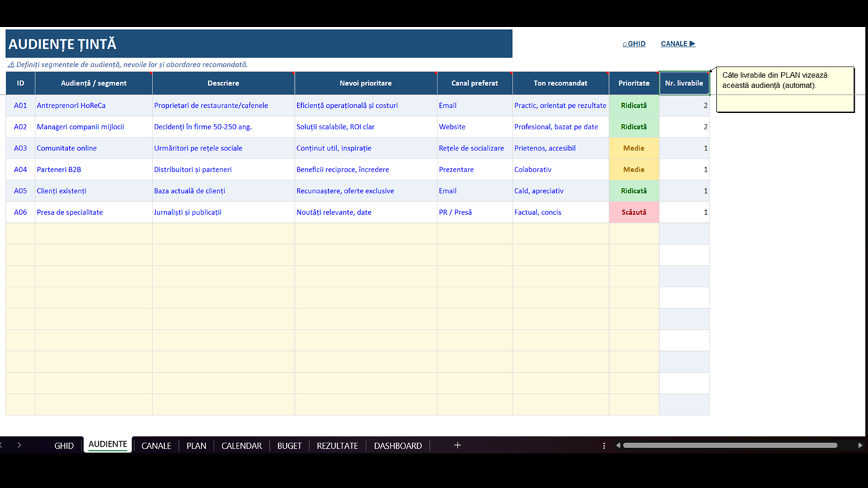Select the Nr. livrabile header cell
This screenshot has height=488, width=868.
(684, 83)
